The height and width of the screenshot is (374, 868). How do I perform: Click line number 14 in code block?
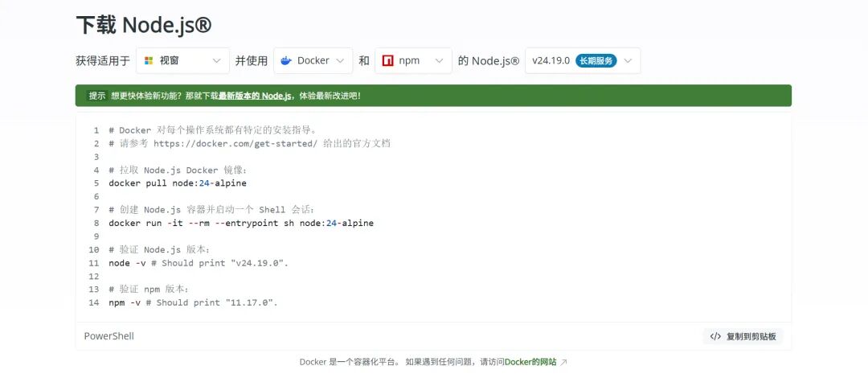(x=95, y=303)
